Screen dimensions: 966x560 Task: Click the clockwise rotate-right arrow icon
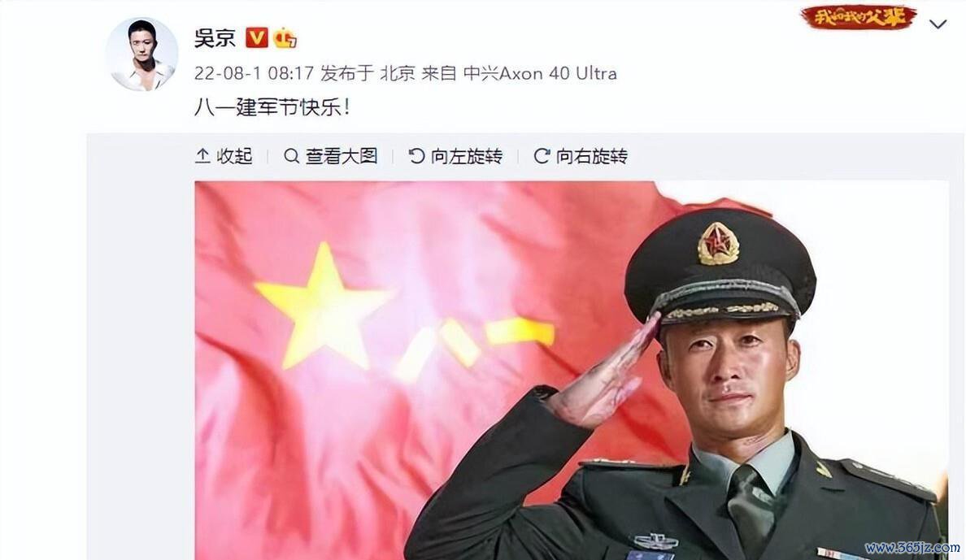click(542, 156)
